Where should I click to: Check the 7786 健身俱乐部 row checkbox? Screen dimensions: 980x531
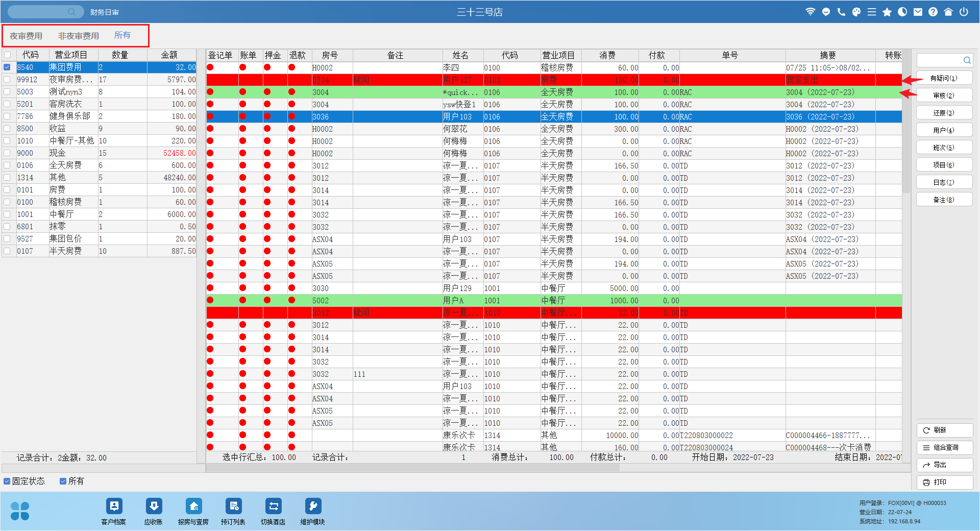7,116
